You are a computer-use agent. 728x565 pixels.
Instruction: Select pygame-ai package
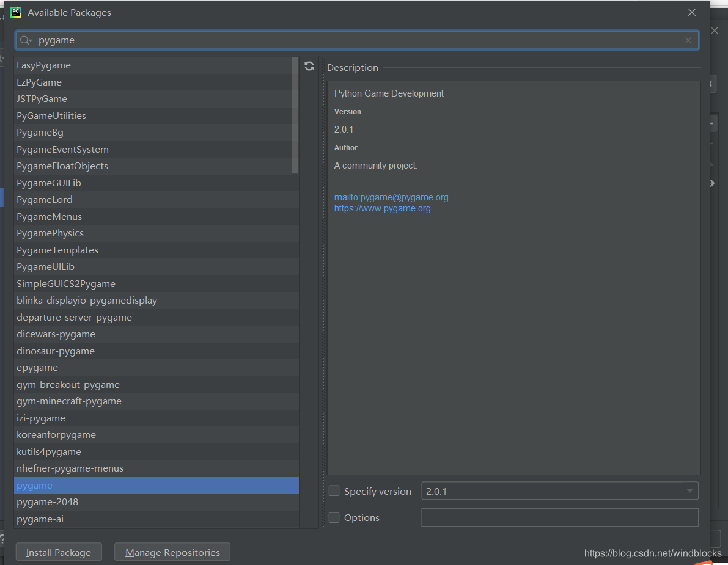pyautogui.click(x=156, y=519)
